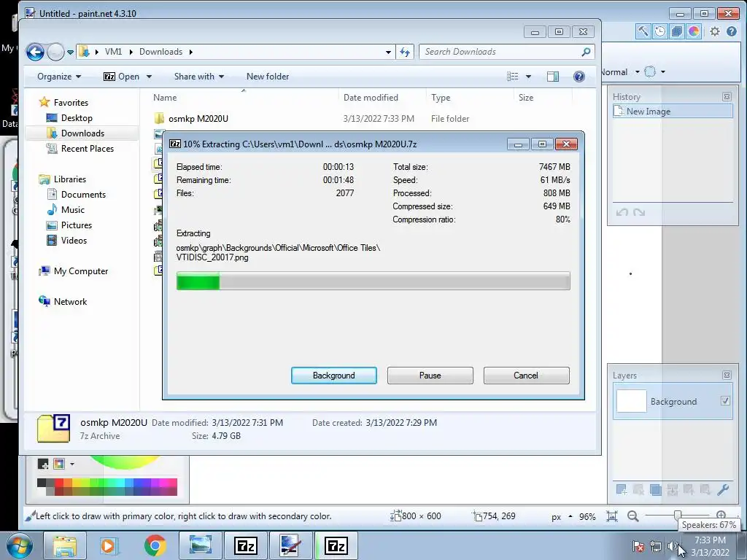The height and width of the screenshot is (560, 747).
Task: Click the extraction progress bar
Action: 373,281
